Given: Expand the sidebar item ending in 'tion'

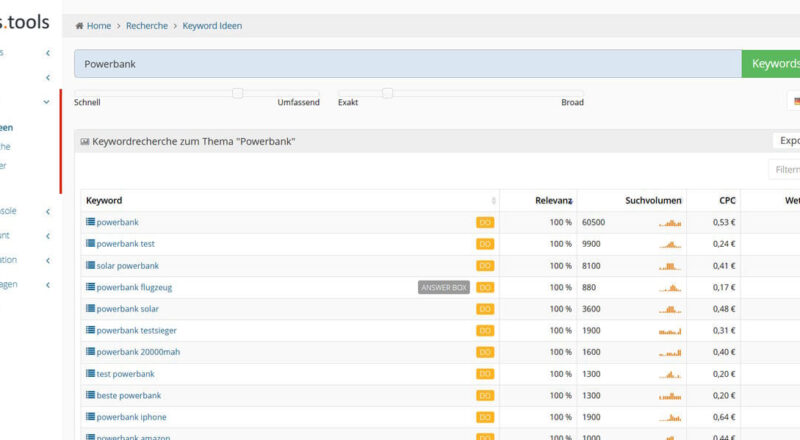Looking at the screenshot, I should [x=48, y=260].
